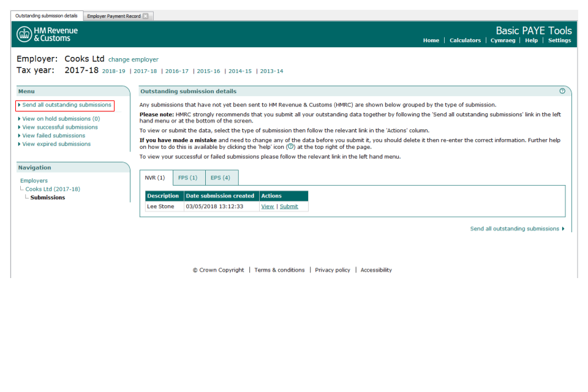Open View on hold submissions (0)
Image resolution: width=588 pixels, height=392 pixels.
click(x=61, y=119)
